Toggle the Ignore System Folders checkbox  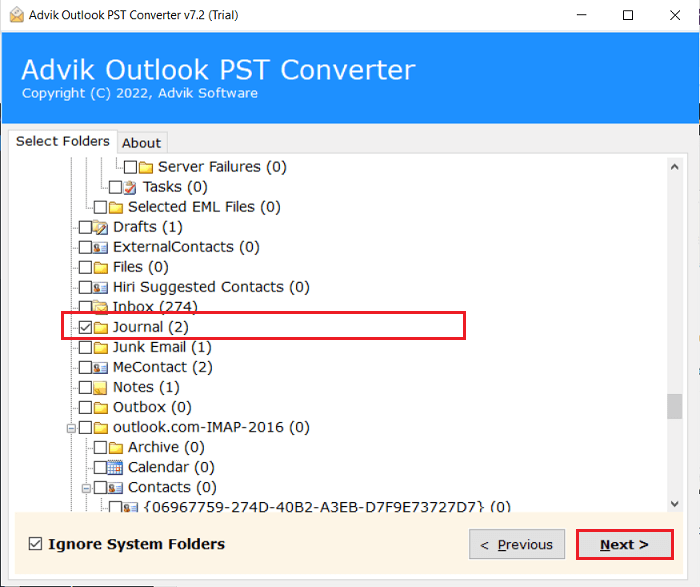(35, 544)
